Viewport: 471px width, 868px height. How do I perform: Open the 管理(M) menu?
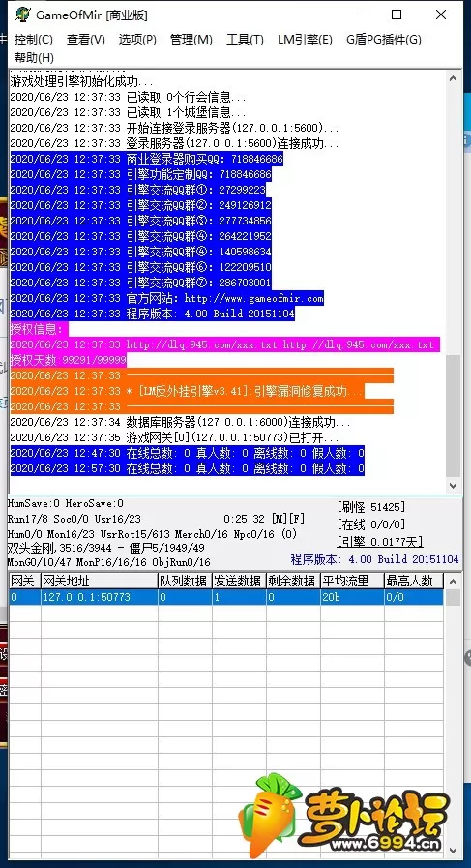(191, 40)
